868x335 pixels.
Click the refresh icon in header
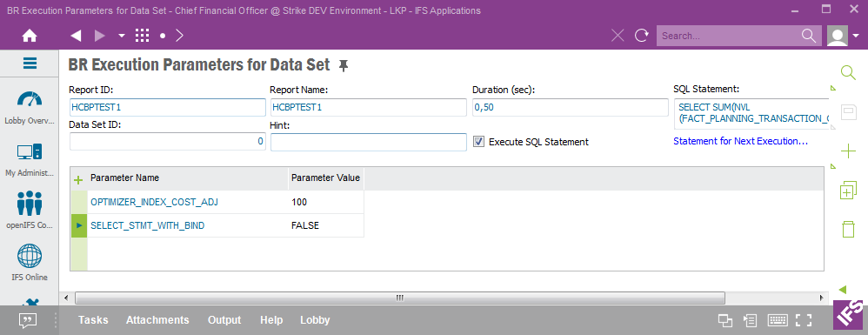(x=642, y=36)
